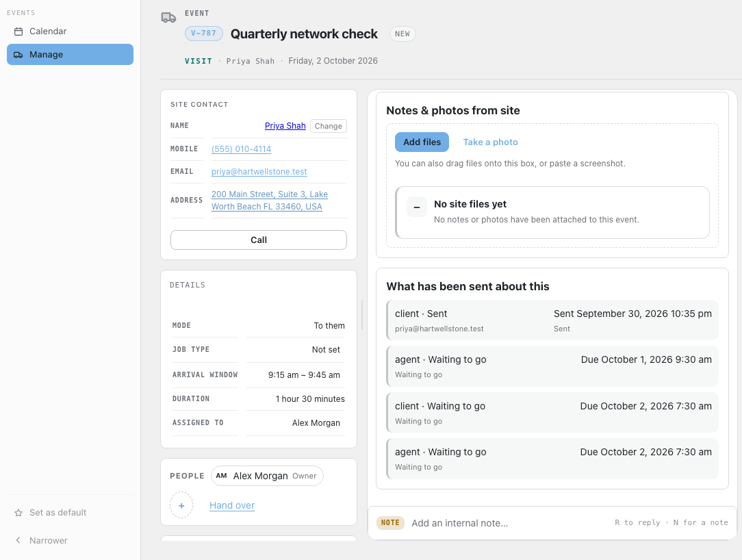
Task: Click 'No site files yet' heading
Action: (x=470, y=204)
